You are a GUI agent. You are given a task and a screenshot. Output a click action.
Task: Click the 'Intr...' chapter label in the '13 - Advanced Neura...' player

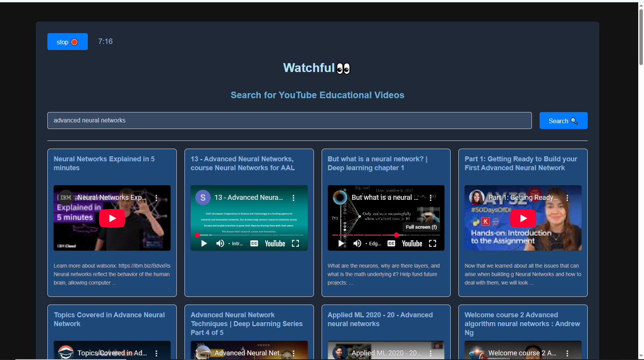[237, 244]
